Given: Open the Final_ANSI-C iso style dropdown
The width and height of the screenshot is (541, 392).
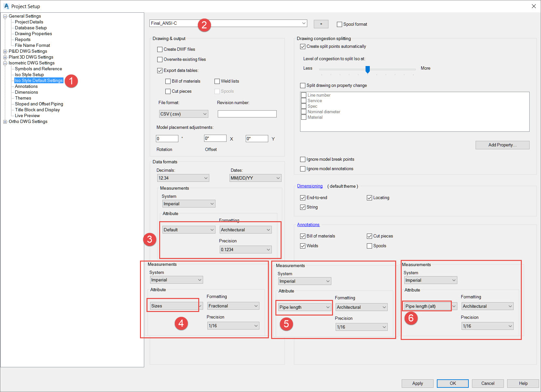Looking at the screenshot, I should tap(303, 23).
